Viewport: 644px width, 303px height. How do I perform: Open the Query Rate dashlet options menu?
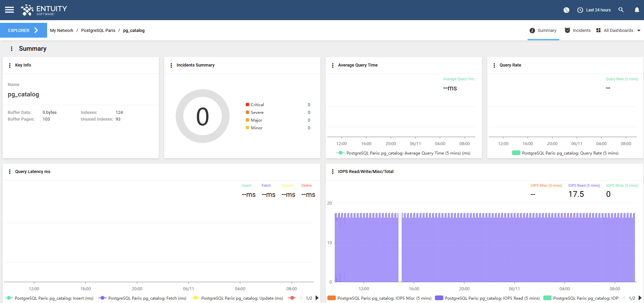pyautogui.click(x=494, y=65)
